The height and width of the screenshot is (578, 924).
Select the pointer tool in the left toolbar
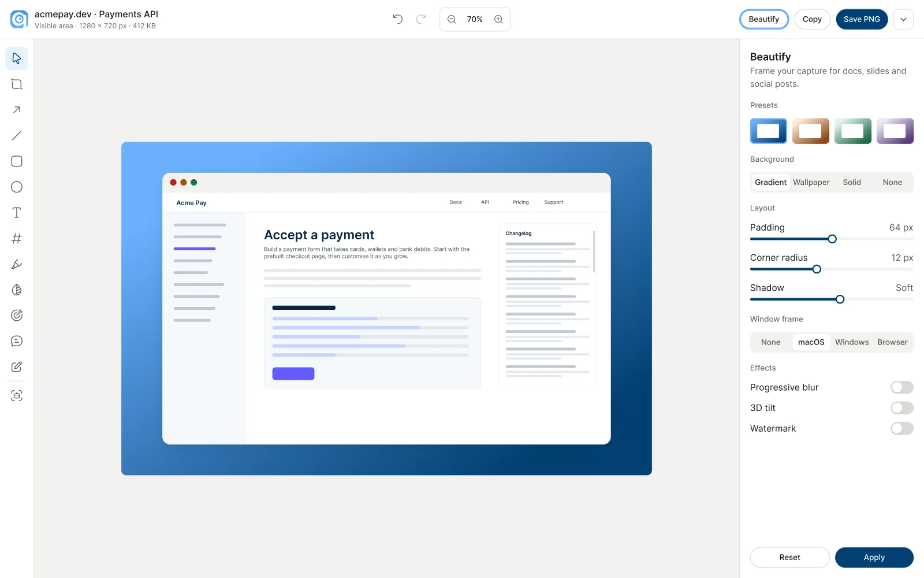(x=17, y=58)
